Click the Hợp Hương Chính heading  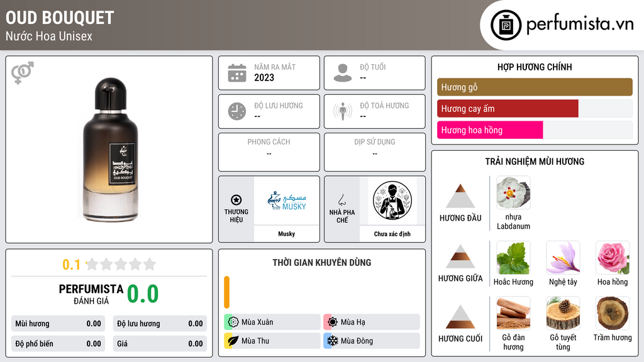click(x=535, y=67)
